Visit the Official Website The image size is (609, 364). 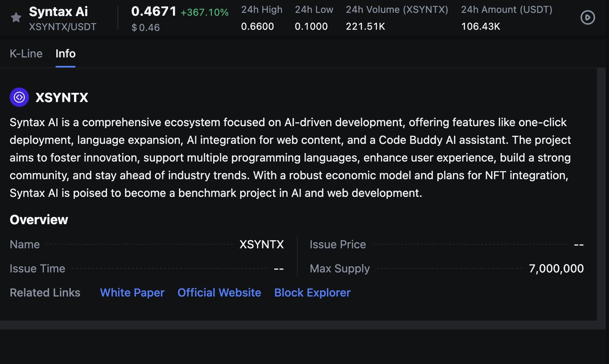click(x=219, y=293)
